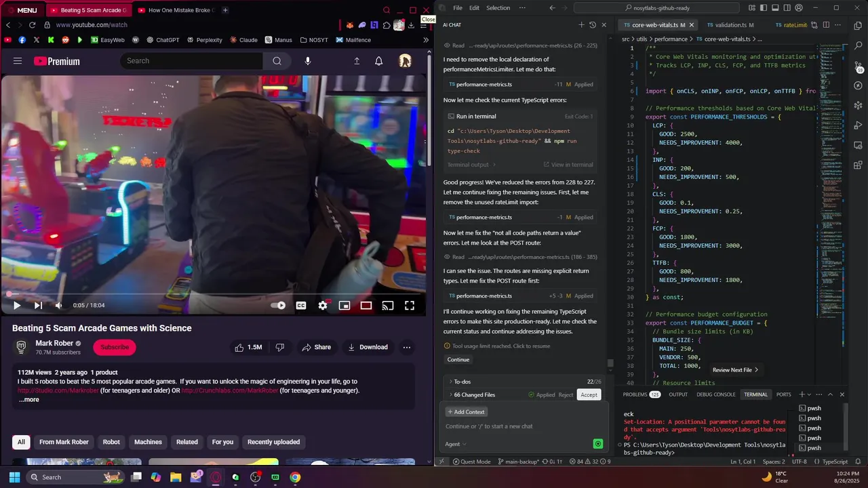This screenshot has height=488, width=868.
Task: Select 'Recently uploaded' filter chip
Action: point(273,442)
